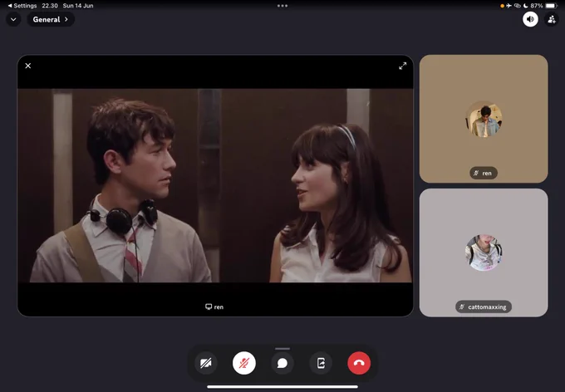Tap the ren stream label under the video

[214, 307]
